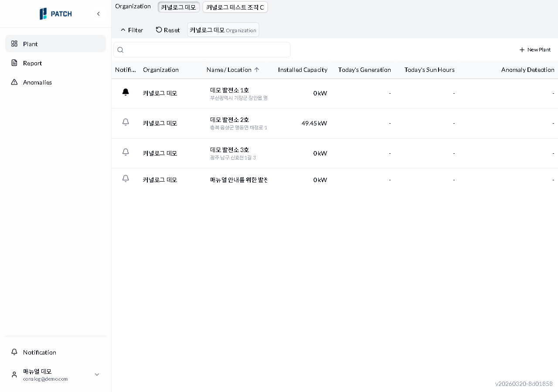Collapse the sidebar with the chevron arrow
The image size is (558, 392).
click(x=99, y=14)
